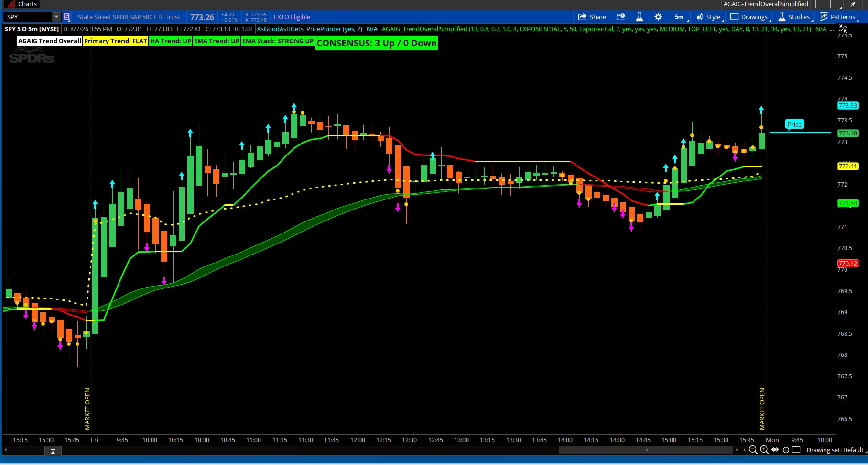The image size is (868, 465).
Task: Click the EMA Stack: STRONG UP label
Action: [x=278, y=41]
